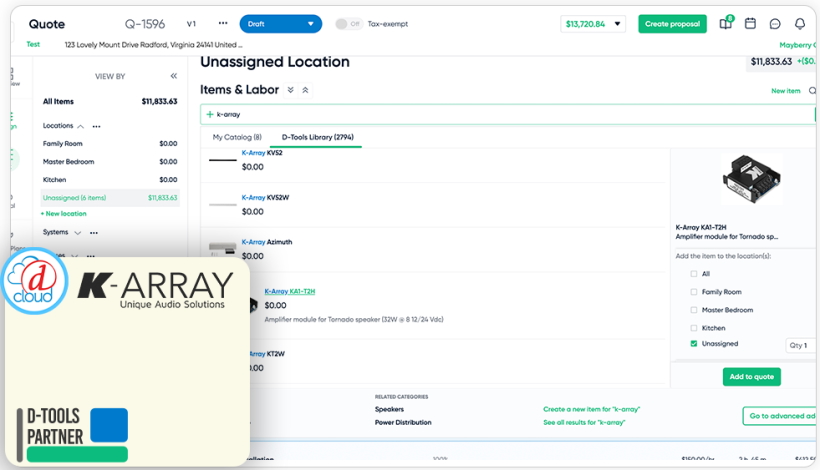Screen dimensions: 820x470
Task: Click the Create proposal button
Action: pyautogui.click(x=672, y=24)
